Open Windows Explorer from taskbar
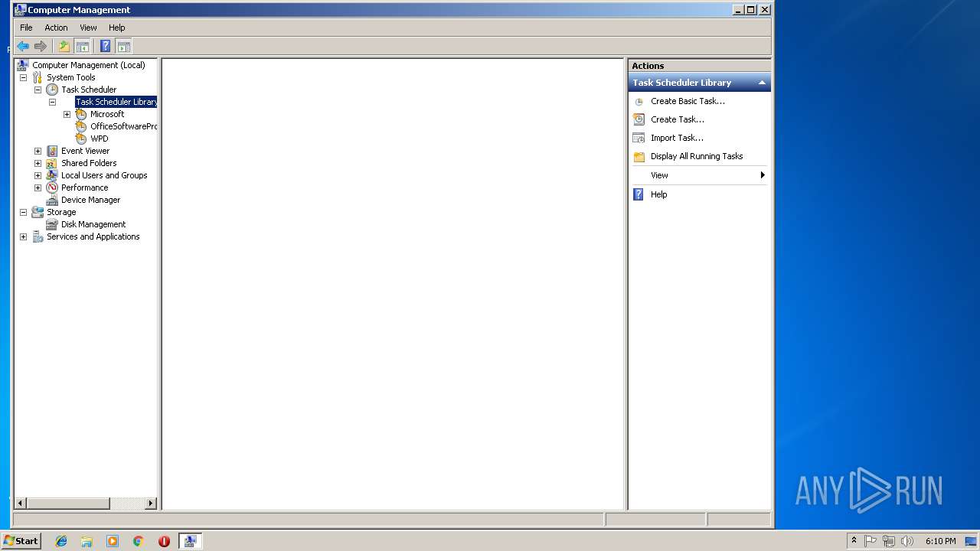The height and width of the screenshot is (551, 980). (x=87, y=541)
